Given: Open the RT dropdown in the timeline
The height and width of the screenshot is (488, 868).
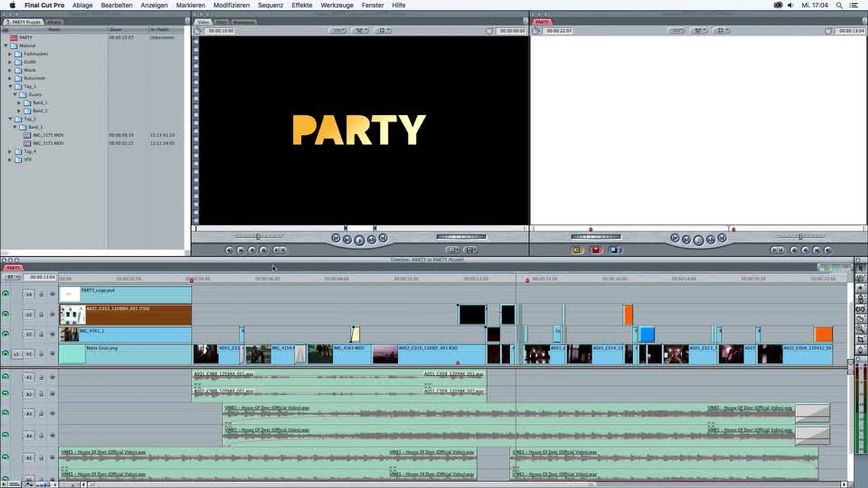Looking at the screenshot, I should coord(12,277).
